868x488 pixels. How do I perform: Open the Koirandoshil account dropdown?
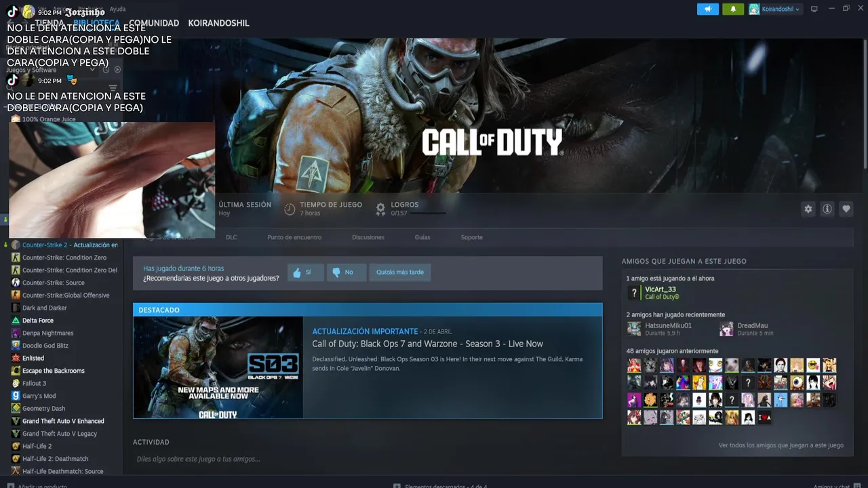tap(781, 9)
